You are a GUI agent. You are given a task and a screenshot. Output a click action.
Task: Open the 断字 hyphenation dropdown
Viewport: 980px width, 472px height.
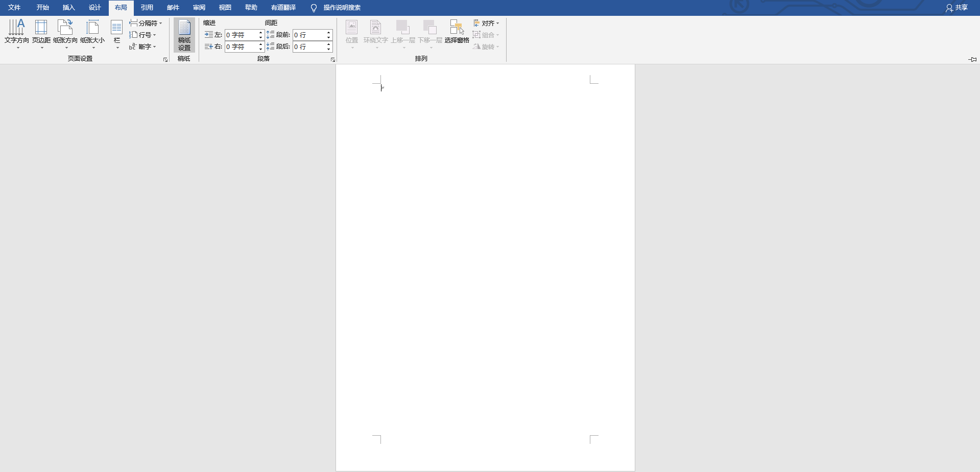[x=142, y=46]
